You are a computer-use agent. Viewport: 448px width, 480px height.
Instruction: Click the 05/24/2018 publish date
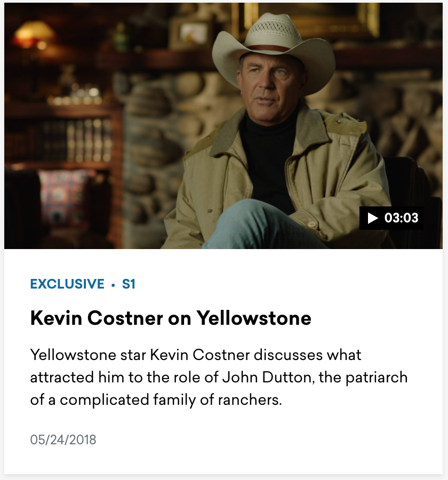pyautogui.click(x=63, y=439)
